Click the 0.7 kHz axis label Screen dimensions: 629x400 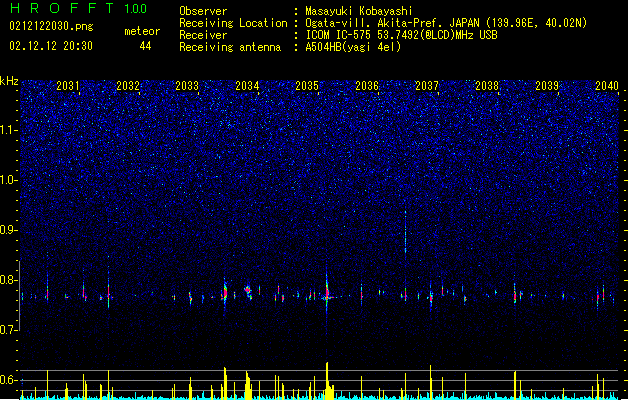(9, 330)
